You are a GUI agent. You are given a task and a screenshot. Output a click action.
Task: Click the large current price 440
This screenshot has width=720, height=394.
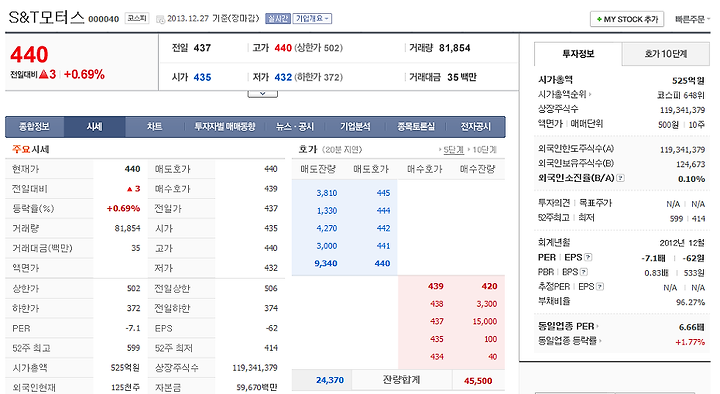click(29, 55)
